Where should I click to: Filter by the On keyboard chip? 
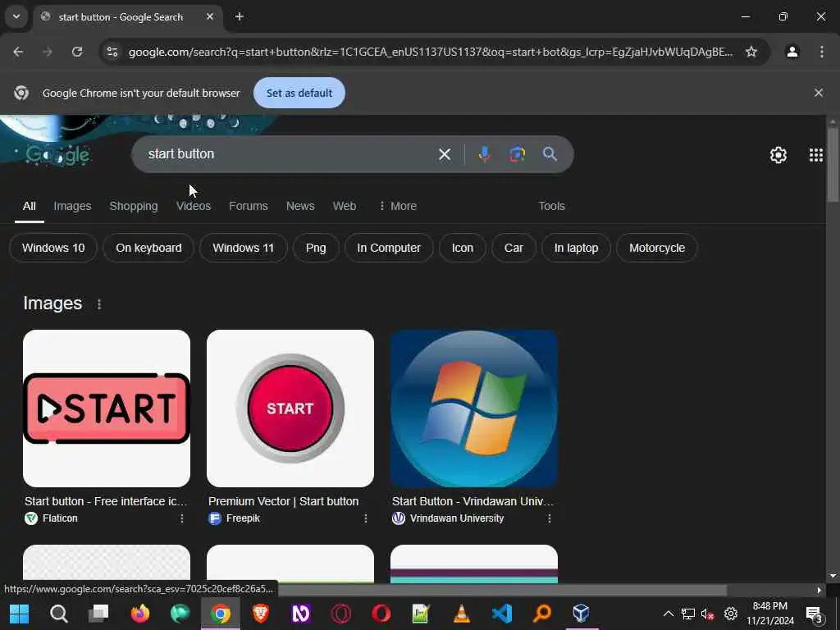pyautogui.click(x=148, y=248)
